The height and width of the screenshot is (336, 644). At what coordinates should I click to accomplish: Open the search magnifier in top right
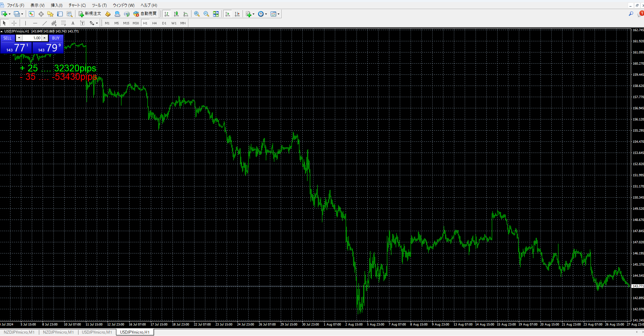[x=631, y=14]
